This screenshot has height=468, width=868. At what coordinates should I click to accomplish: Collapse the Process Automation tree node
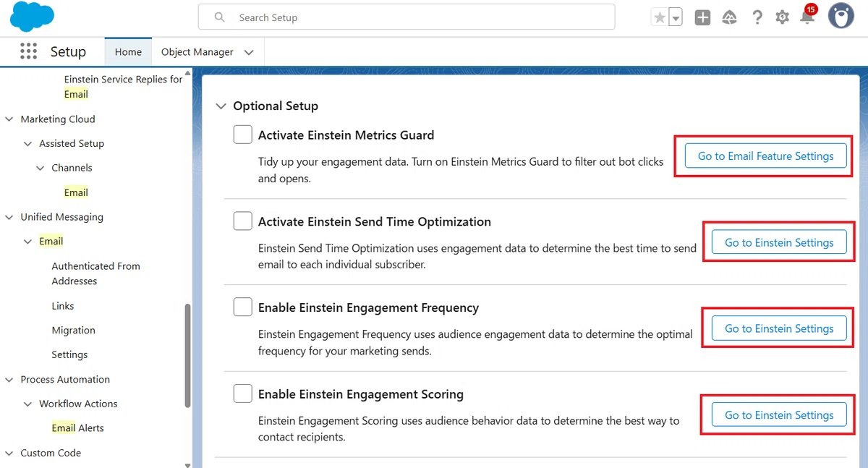[9, 380]
